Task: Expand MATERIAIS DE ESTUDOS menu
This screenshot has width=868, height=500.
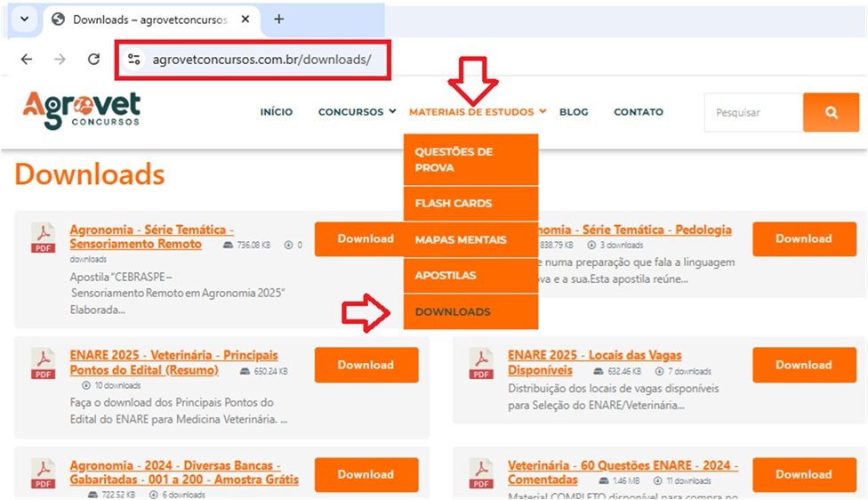Action: 478,112
